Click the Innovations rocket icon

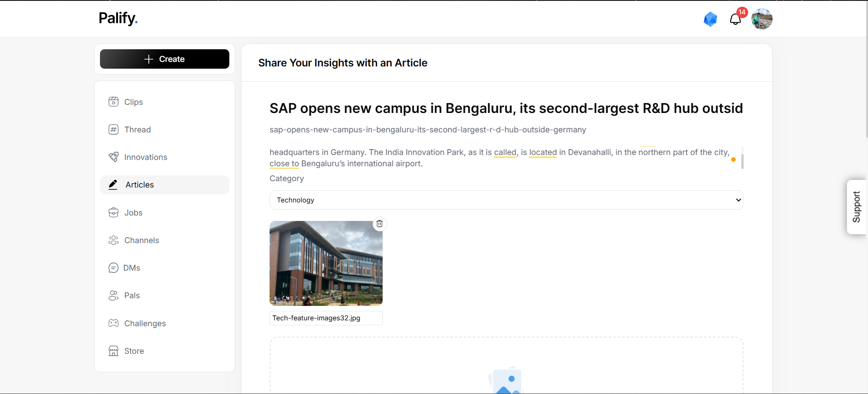tap(114, 157)
